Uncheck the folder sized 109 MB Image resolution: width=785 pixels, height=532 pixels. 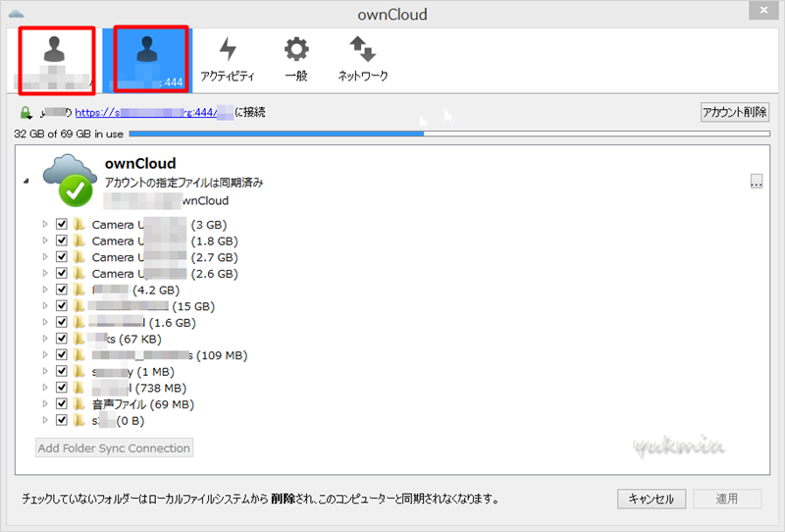pos(62,354)
